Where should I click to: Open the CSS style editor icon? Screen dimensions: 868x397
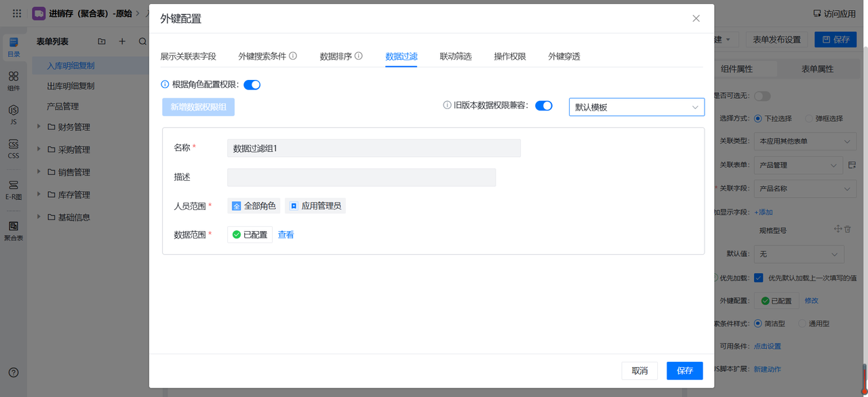[x=14, y=148]
